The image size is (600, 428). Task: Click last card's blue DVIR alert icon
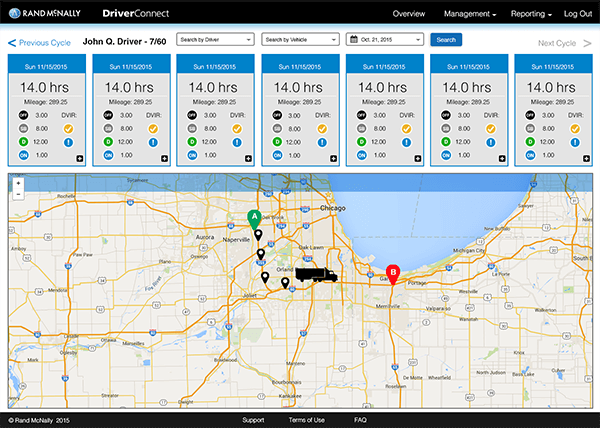pos(575,142)
